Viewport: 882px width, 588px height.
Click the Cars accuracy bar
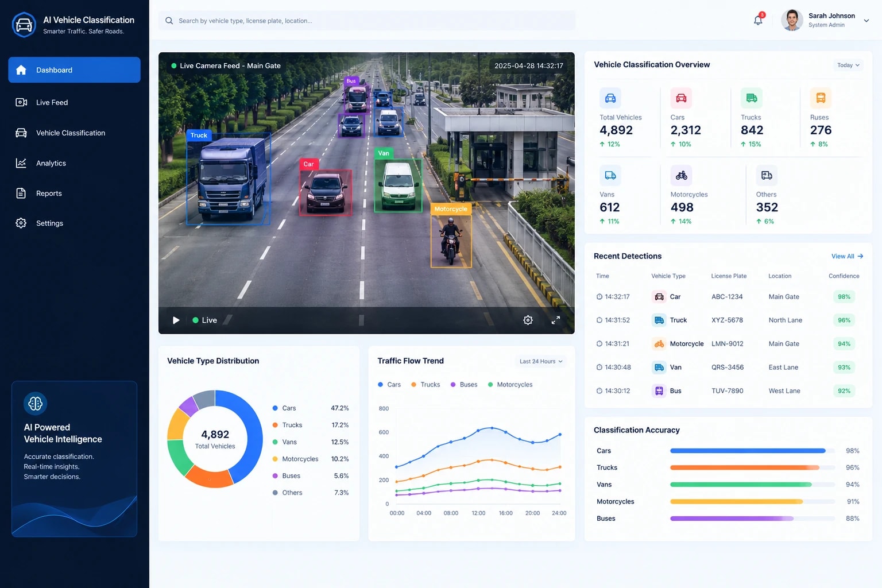coord(753,451)
